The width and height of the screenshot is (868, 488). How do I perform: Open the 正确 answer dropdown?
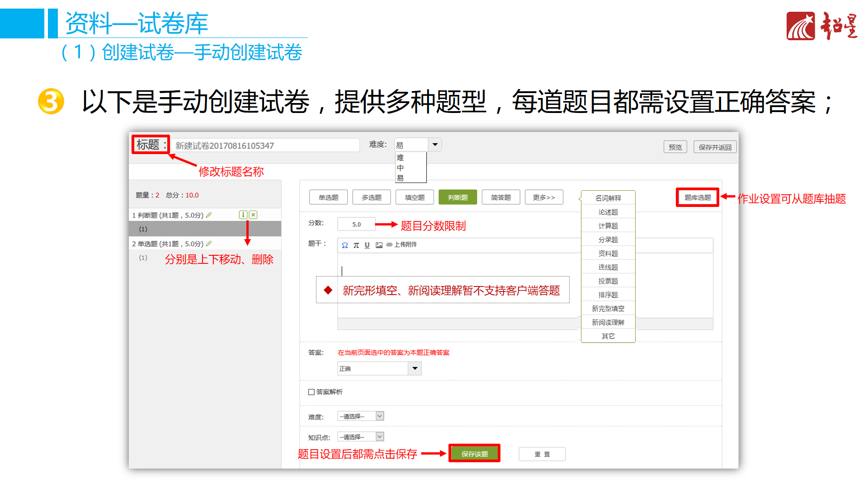415,369
